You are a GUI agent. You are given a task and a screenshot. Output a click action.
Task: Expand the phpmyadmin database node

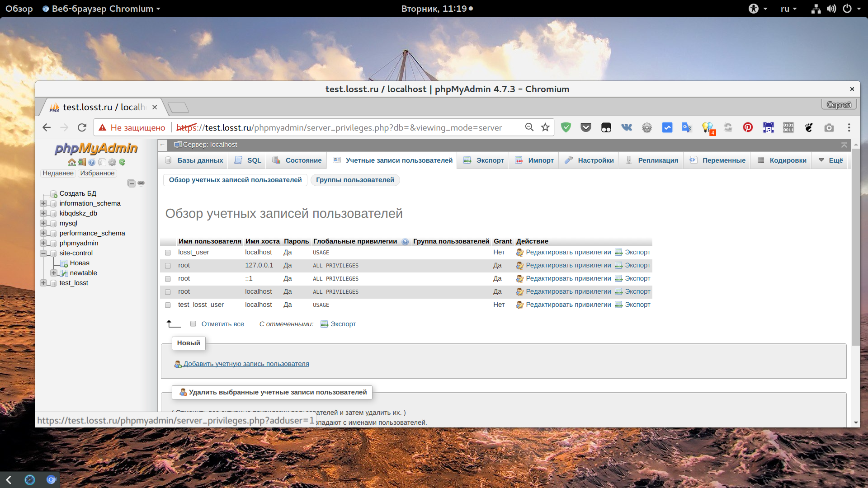pyautogui.click(x=43, y=243)
